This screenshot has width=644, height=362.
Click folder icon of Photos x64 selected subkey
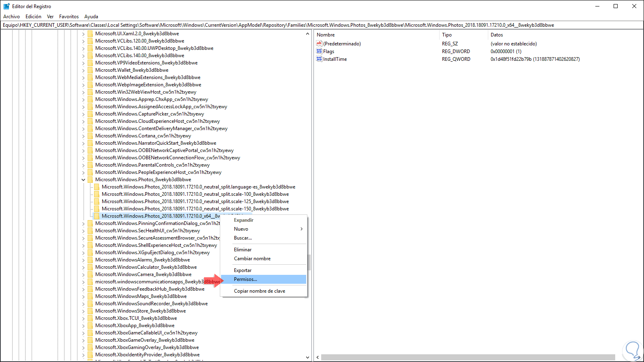(97, 216)
